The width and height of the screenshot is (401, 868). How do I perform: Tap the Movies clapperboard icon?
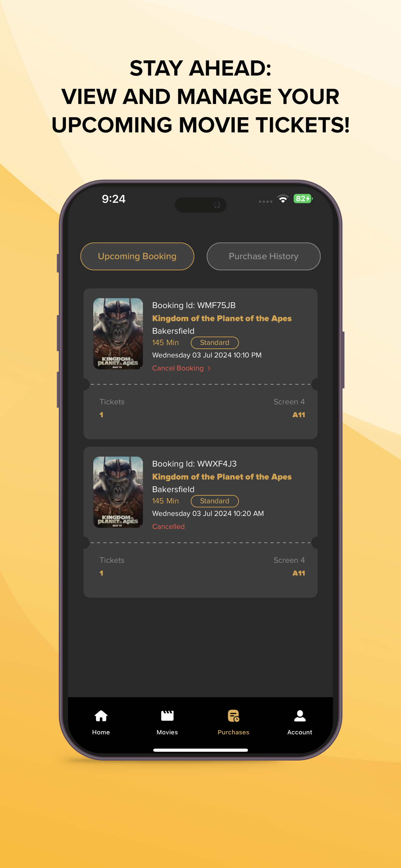(x=167, y=716)
